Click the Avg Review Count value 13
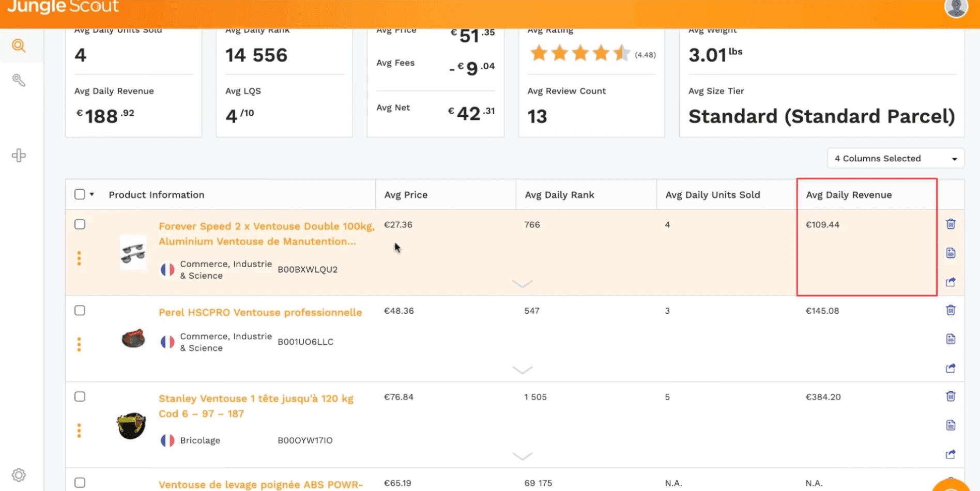The height and width of the screenshot is (491, 980). [537, 116]
